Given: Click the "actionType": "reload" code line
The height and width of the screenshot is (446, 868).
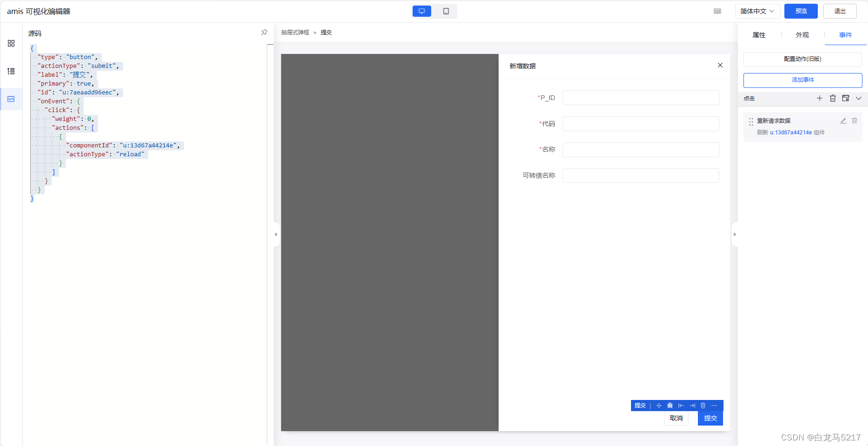Looking at the screenshot, I should (x=105, y=154).
